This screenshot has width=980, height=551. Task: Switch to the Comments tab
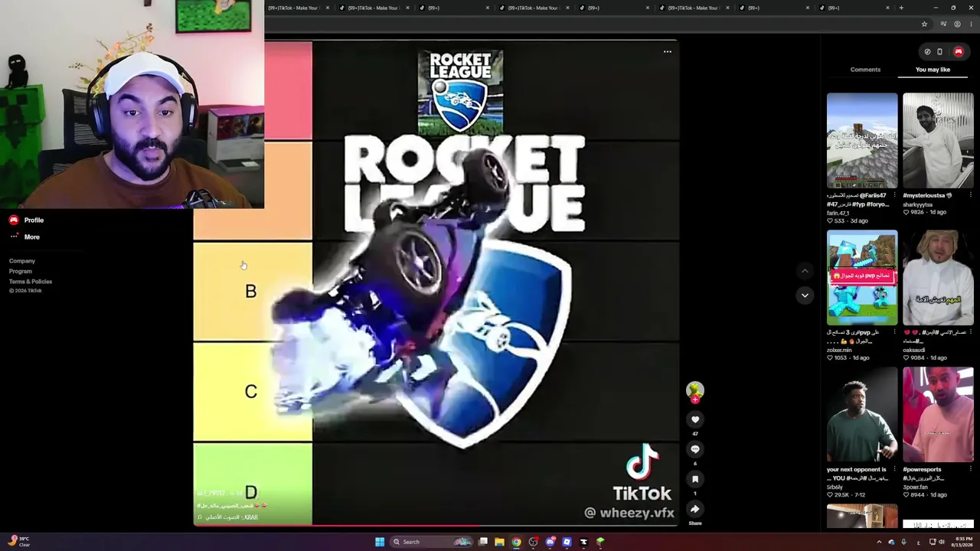[x=865, y=70]
